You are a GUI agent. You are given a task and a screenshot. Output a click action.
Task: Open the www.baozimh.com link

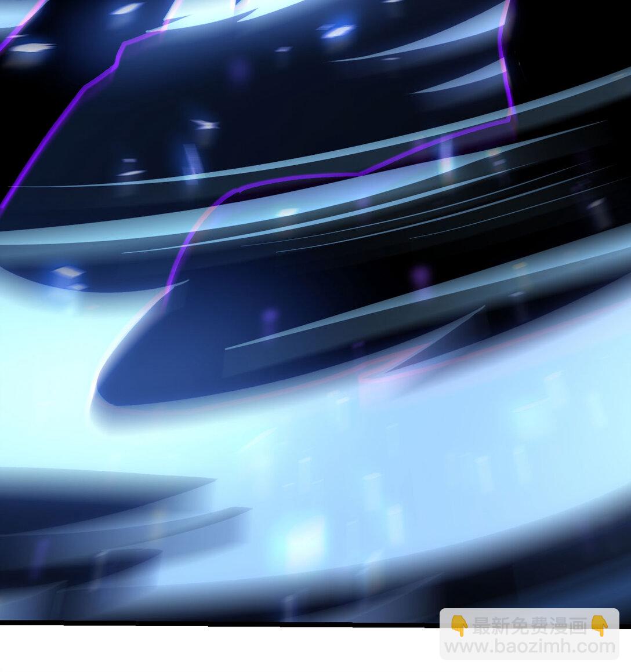click(x=529, y=646)
